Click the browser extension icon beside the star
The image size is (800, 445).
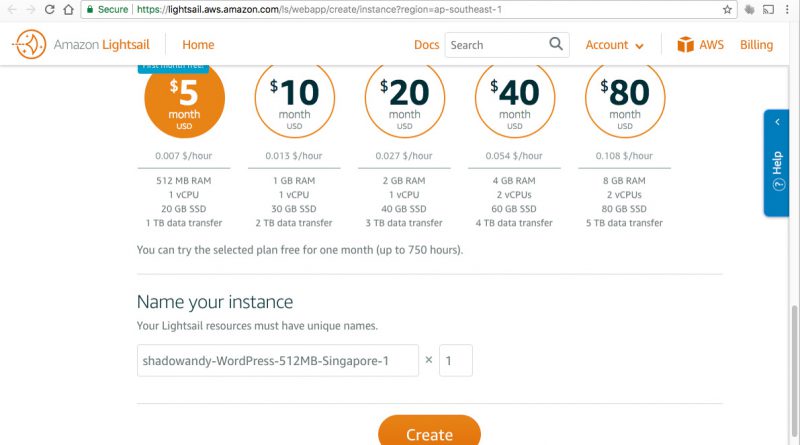point(749,9)
